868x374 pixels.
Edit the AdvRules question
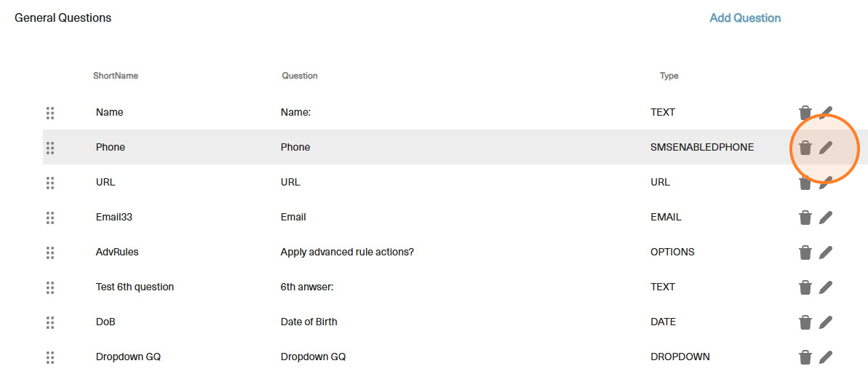825,252
